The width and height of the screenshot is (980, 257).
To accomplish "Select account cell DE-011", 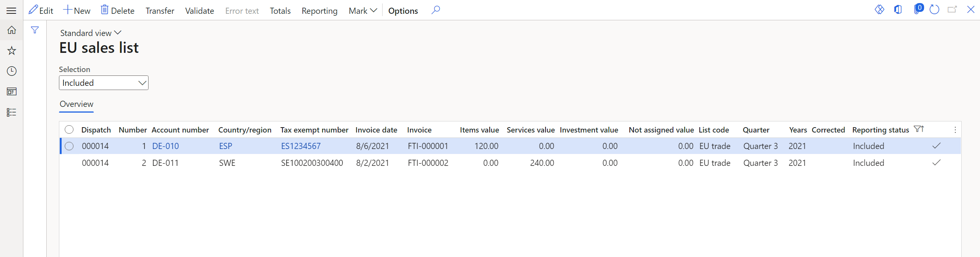I will 165,163.
